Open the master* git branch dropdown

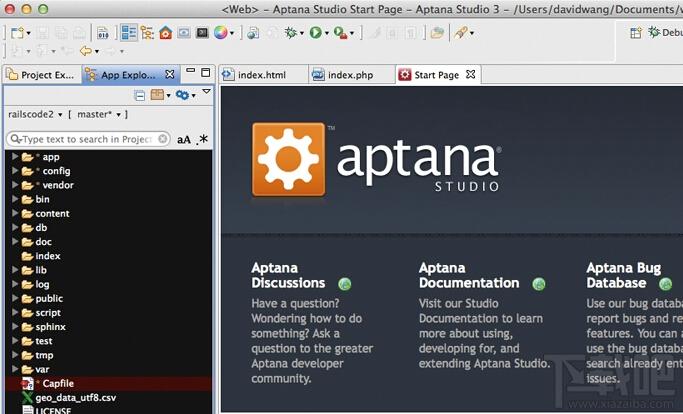[x=99, y=114]
